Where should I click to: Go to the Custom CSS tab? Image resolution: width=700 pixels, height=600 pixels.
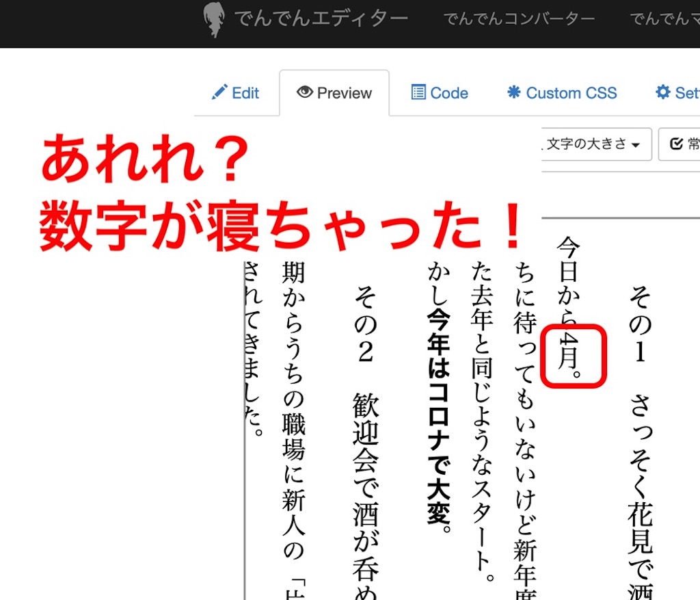(x=562, y=93)
